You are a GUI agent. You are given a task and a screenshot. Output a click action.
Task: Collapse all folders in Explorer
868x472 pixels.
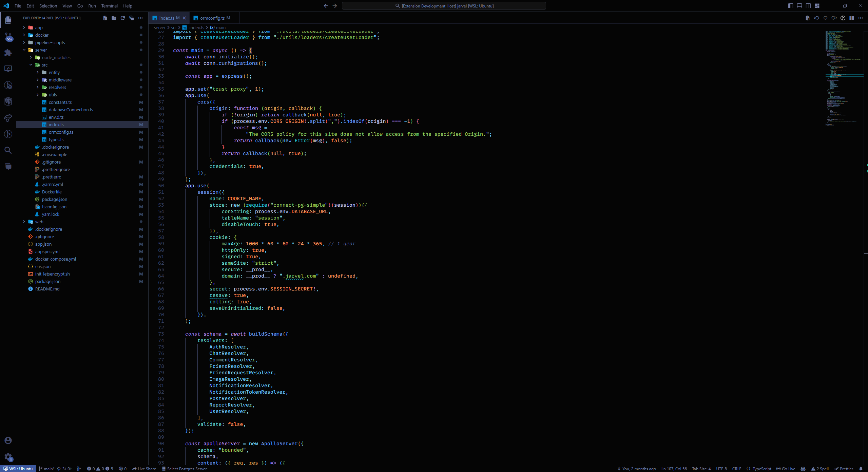click(x=132, y=18)
